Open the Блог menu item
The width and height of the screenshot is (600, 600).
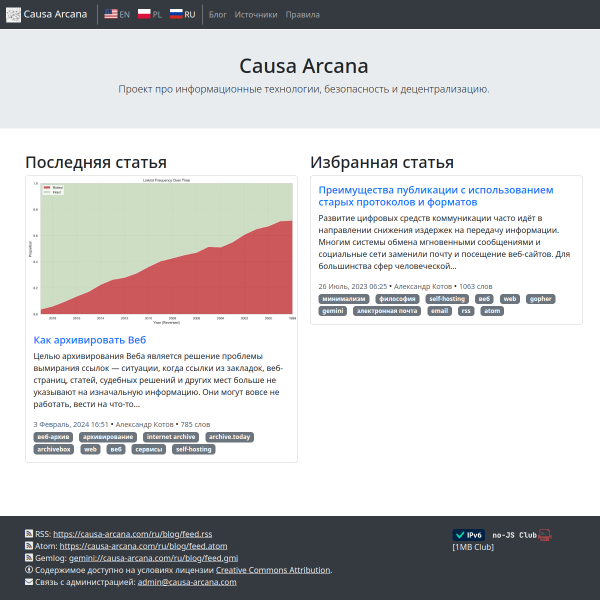click(x=218, y=15)
